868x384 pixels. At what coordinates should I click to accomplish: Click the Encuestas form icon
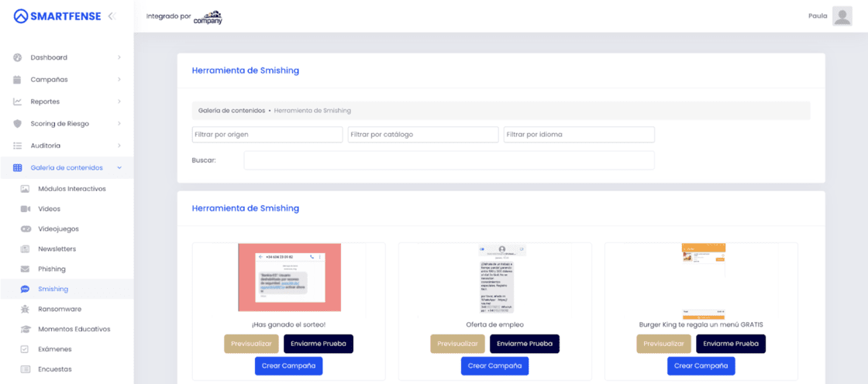[25, 369]
